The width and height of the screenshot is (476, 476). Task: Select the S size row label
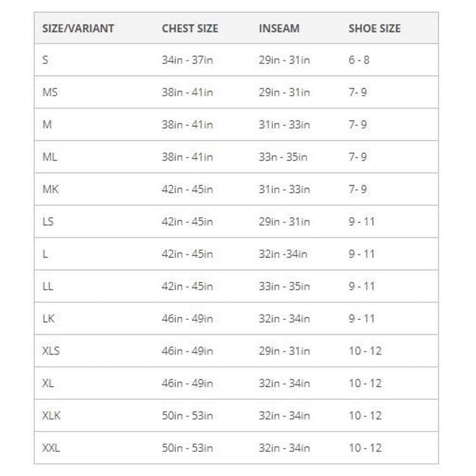pyautogui.click(x=45, y=60)
